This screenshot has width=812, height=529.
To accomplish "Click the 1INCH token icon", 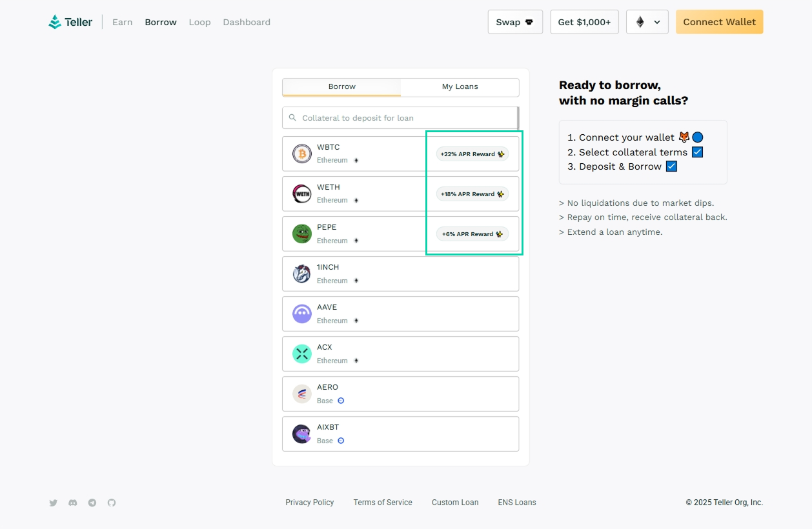I will pos(302,274).
